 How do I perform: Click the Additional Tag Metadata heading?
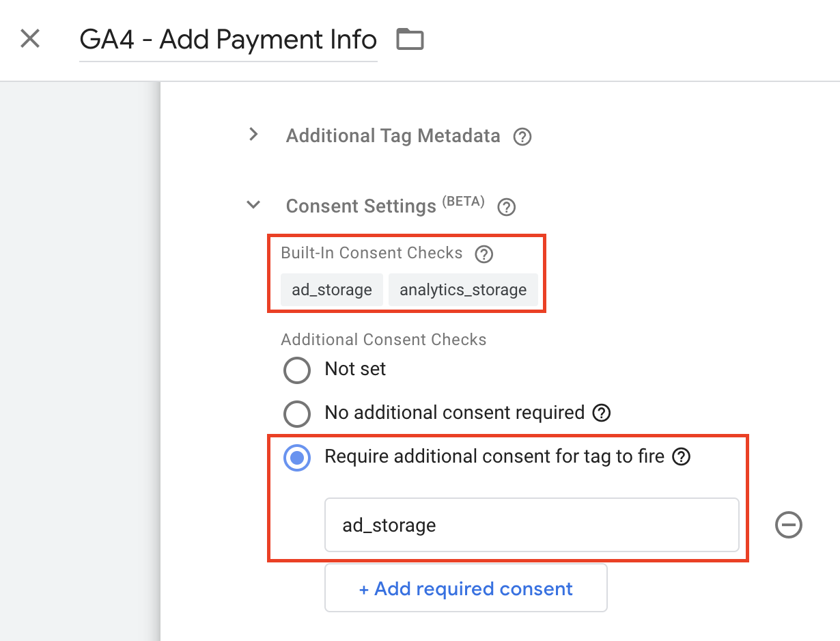393,136
